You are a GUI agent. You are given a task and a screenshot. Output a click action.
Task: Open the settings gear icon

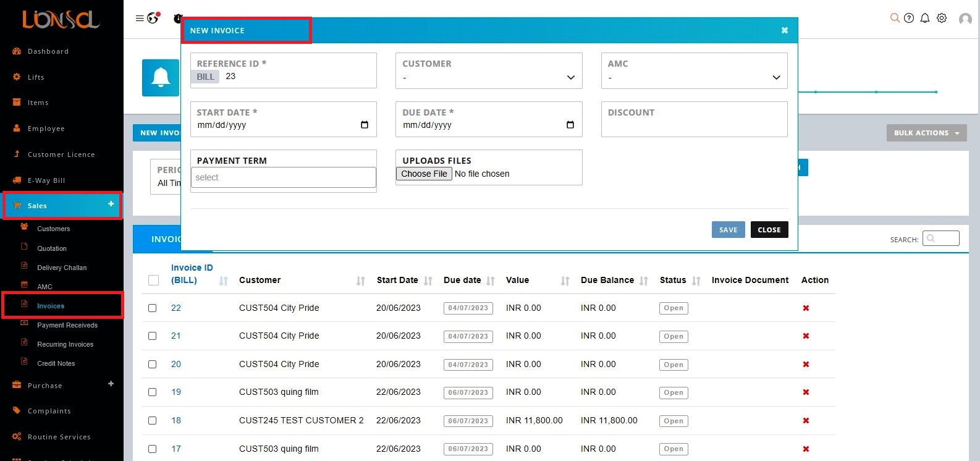point(942,18)
